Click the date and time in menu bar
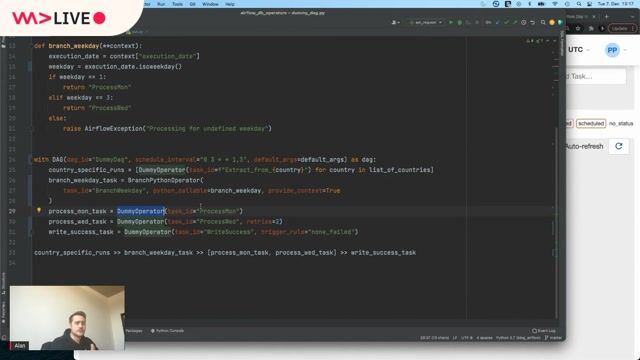 (x=616, y=4)
